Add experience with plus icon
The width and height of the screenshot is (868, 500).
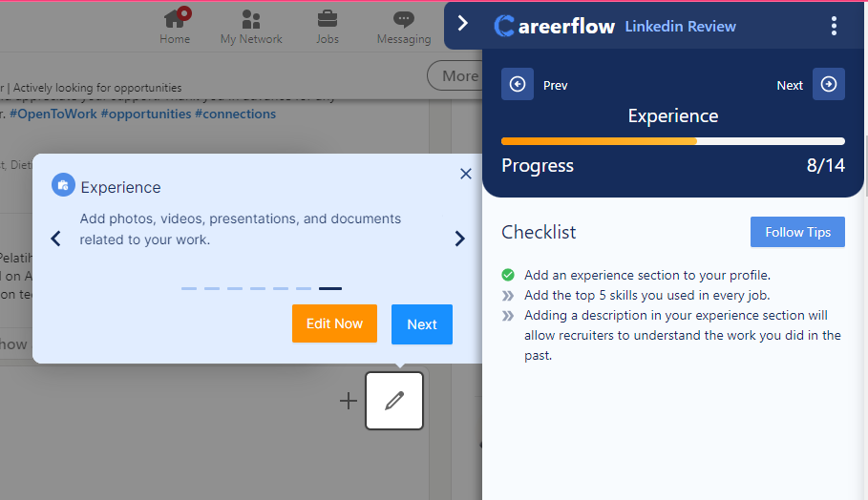[x=349, y=401]
